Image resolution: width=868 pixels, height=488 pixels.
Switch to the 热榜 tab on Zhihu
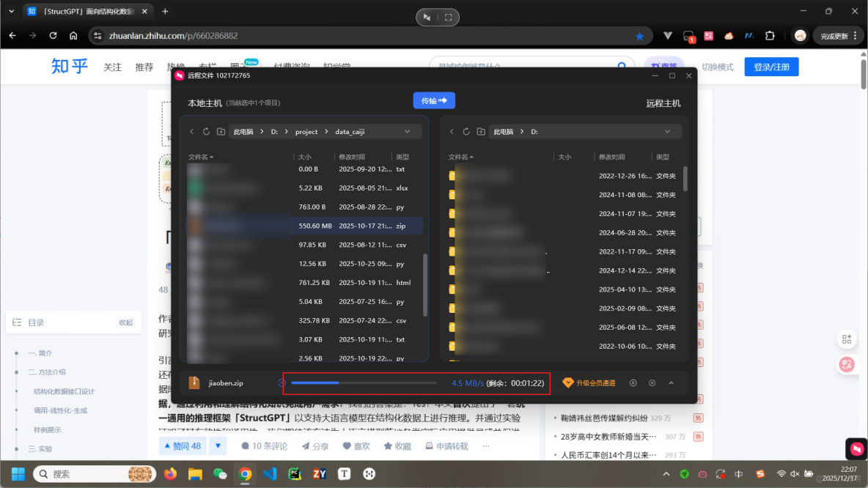tap(176, 66)
